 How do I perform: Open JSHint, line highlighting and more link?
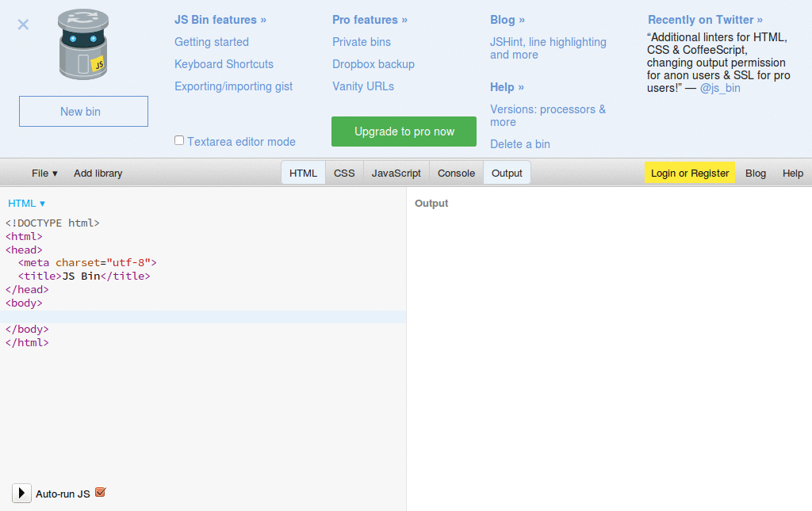pyautogui.click(x=549, y=48)
